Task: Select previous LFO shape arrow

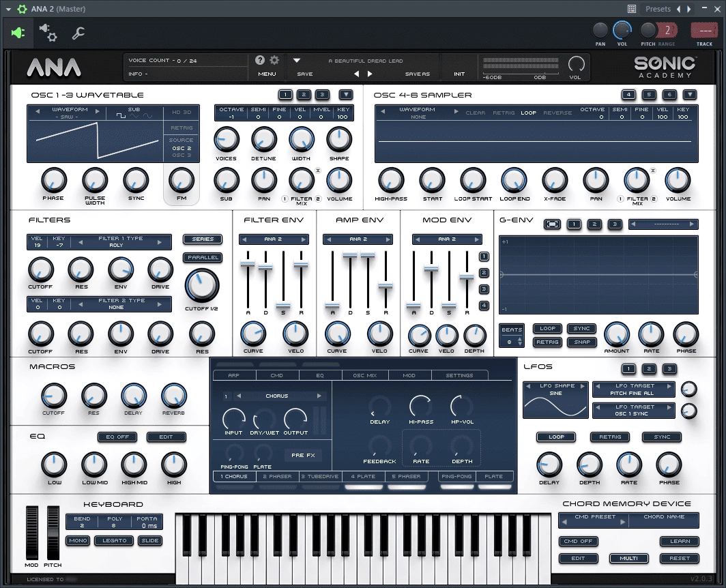Action: (x=528, y=385)
